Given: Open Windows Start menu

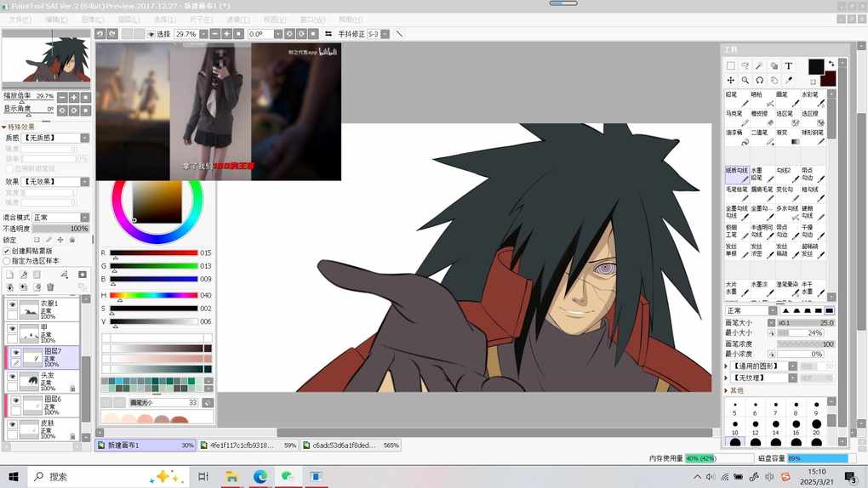Looking at the screenshot, I should tap(14, 476).
